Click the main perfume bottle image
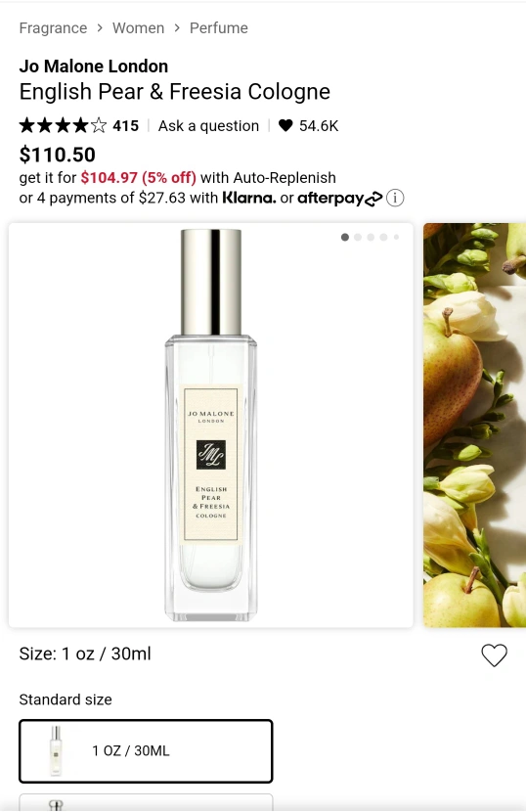The width and height of the screenshot is (526, 812). click(211, 426)
